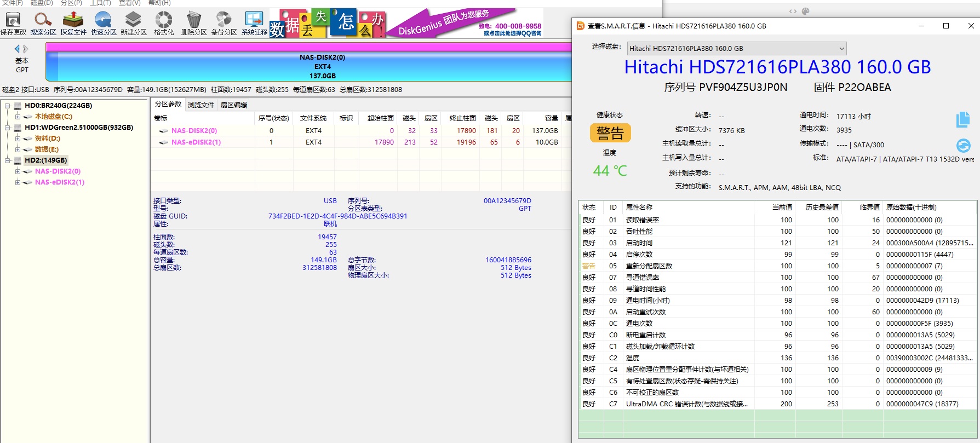
Task: Open the 帮助(H) menu
Action: pyautogui.click(x=159, y=3)
